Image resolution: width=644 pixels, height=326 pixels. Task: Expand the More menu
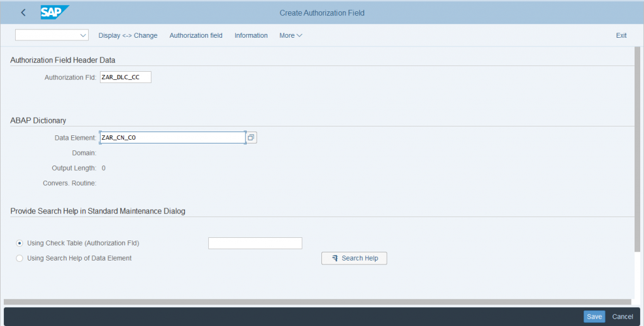(x=291, y=35)
